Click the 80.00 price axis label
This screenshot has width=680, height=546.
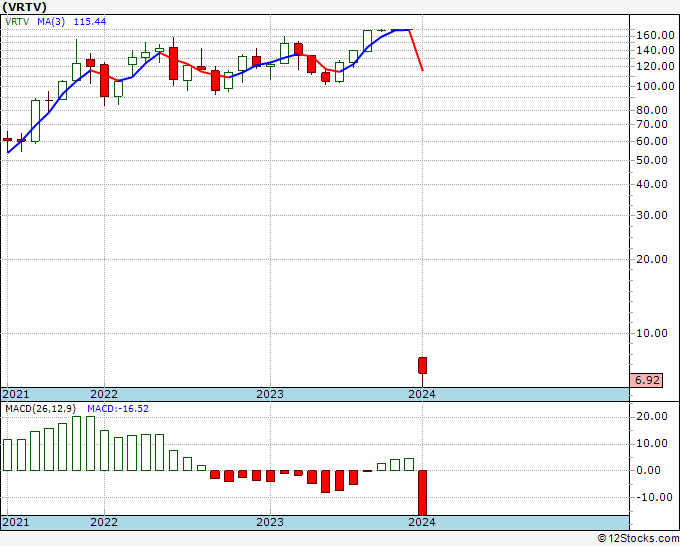(652, 110)
